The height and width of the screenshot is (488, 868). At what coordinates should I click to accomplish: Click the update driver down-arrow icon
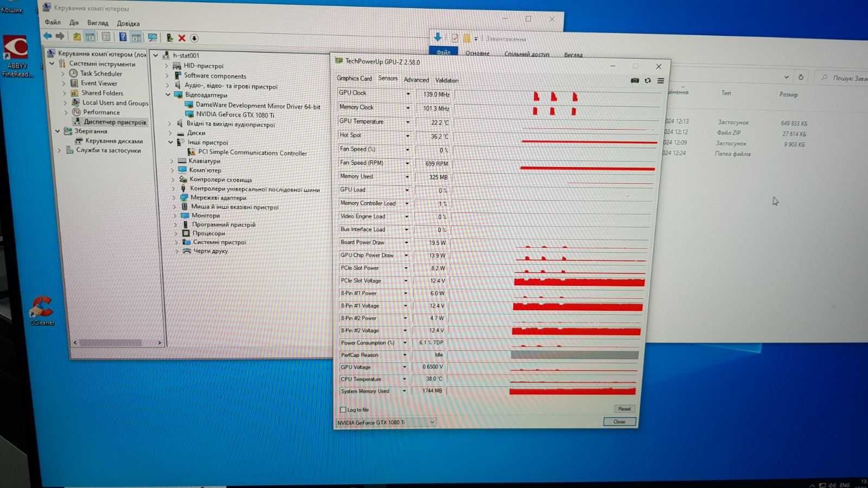pyautogui.click(x=194, y=38)
